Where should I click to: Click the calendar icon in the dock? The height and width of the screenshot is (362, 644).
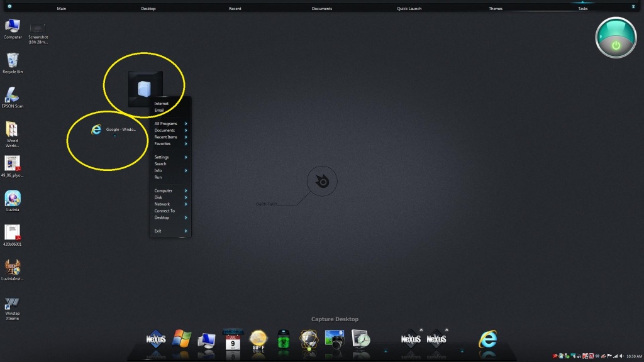click(x=233, y=339)
